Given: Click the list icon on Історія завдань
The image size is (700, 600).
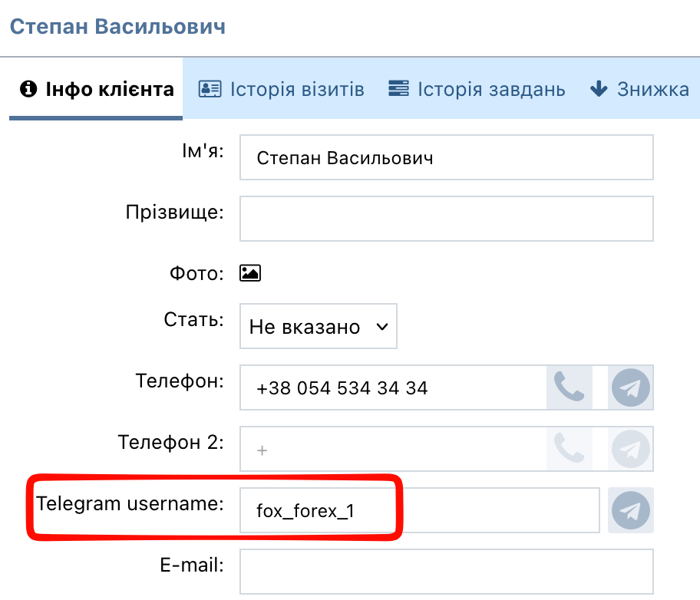Looking at the screenshot, I should (x=398, y=90).
